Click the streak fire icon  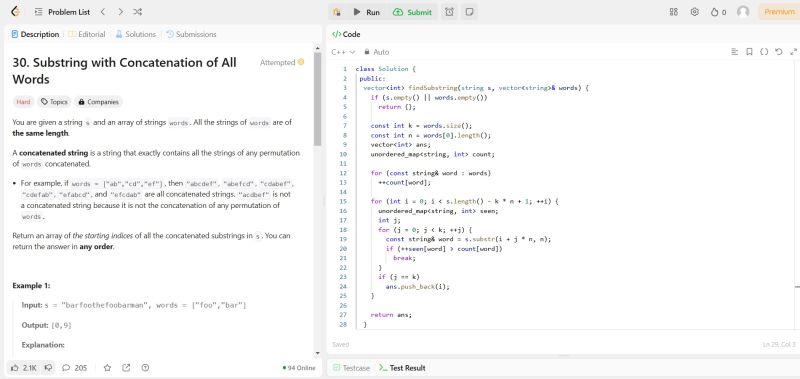tap(718, 12)
